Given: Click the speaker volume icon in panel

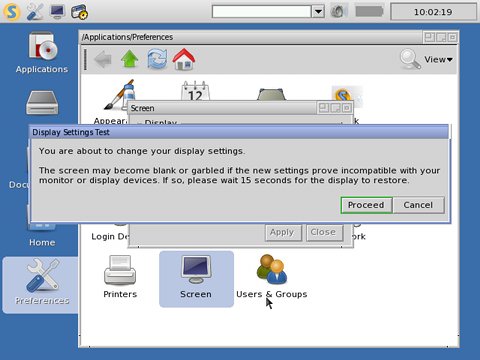Looking at the screenshot, I should point(338,12).
